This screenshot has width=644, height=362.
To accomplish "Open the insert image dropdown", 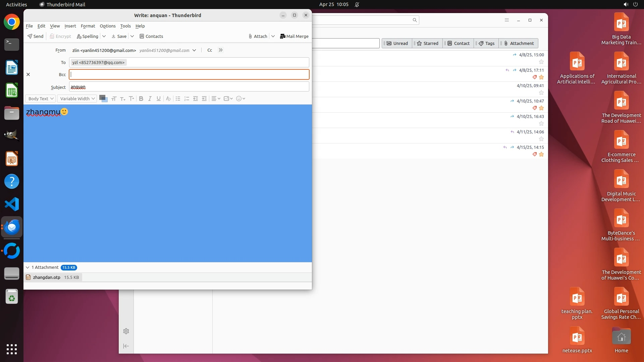I will pos(228,99).
